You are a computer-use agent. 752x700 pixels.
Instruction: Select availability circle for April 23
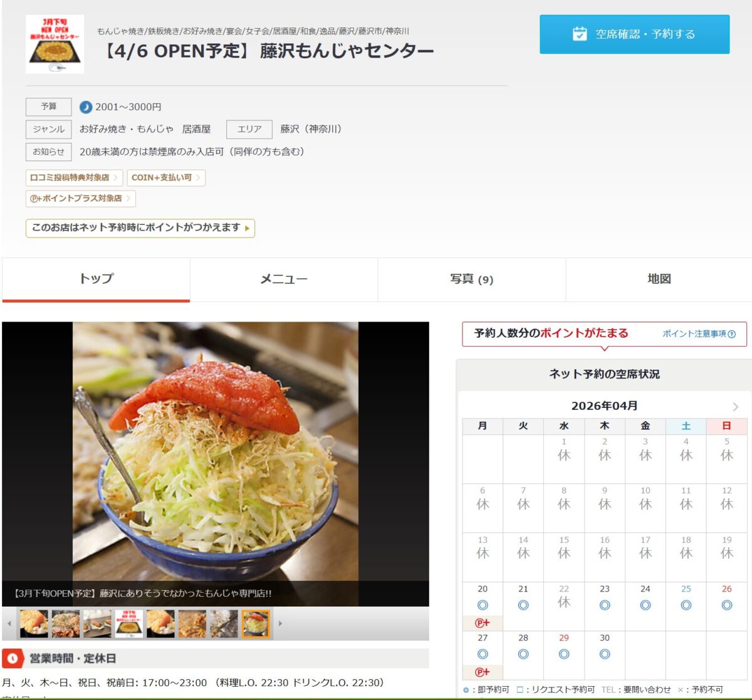click(x=605, y=605)
